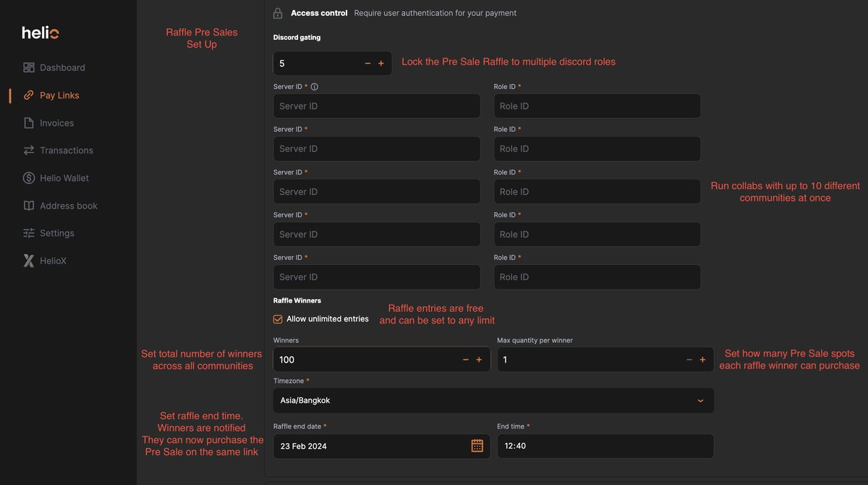
Task: Click the Raffle end date field
Action: pyautogui.click(x=381, y=446)
